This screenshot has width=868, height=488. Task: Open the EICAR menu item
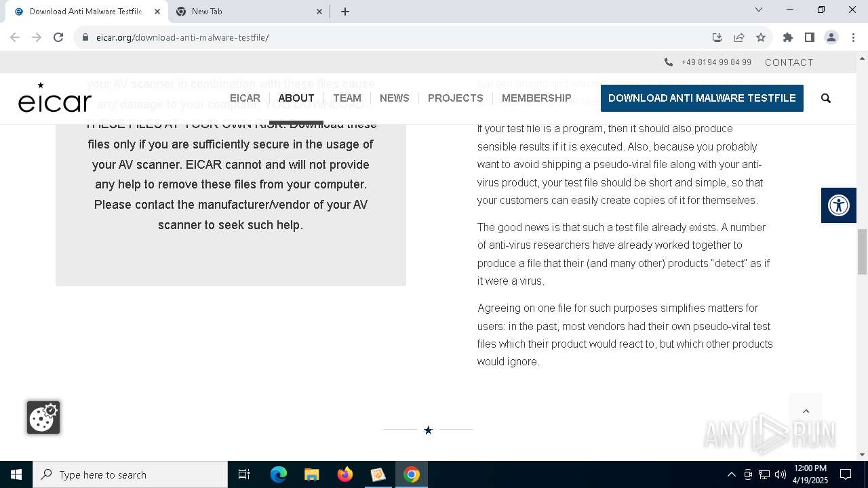point(245,98)
